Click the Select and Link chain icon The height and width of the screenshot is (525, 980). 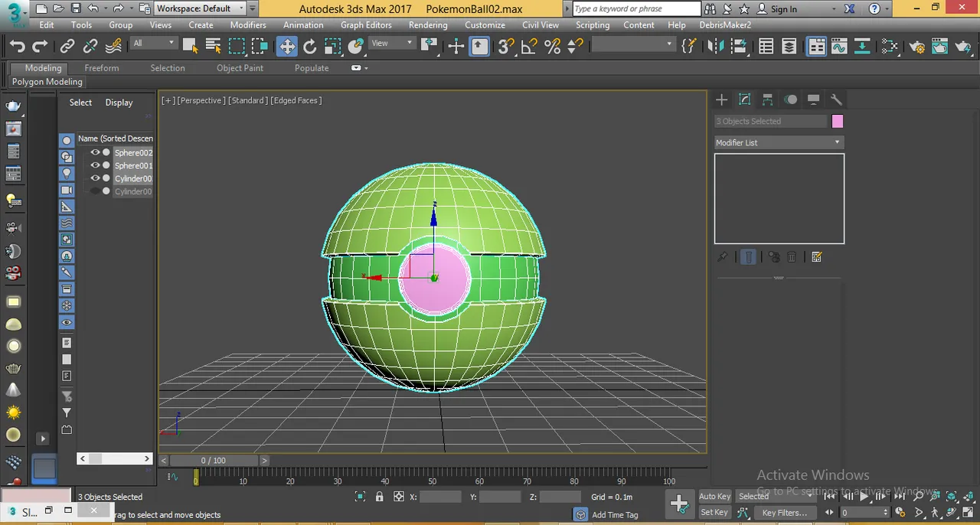(67, 47)
